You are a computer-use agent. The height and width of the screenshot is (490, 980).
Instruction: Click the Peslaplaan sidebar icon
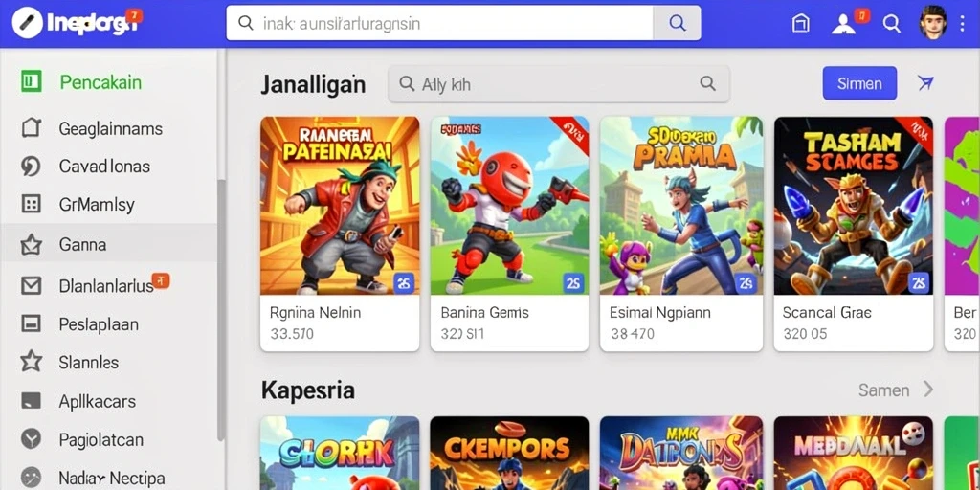31,323
